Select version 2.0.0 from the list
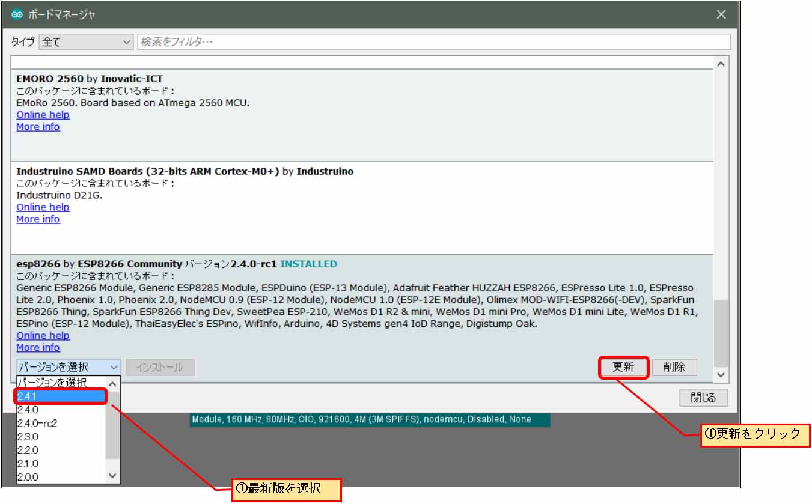The image size is (812, 504). [x=61, y=477]
